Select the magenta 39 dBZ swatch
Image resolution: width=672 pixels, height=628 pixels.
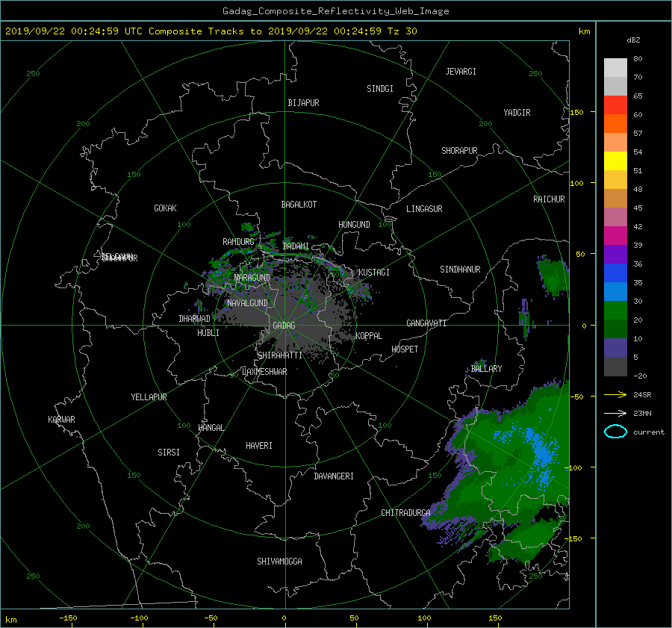tap(615, 235)
